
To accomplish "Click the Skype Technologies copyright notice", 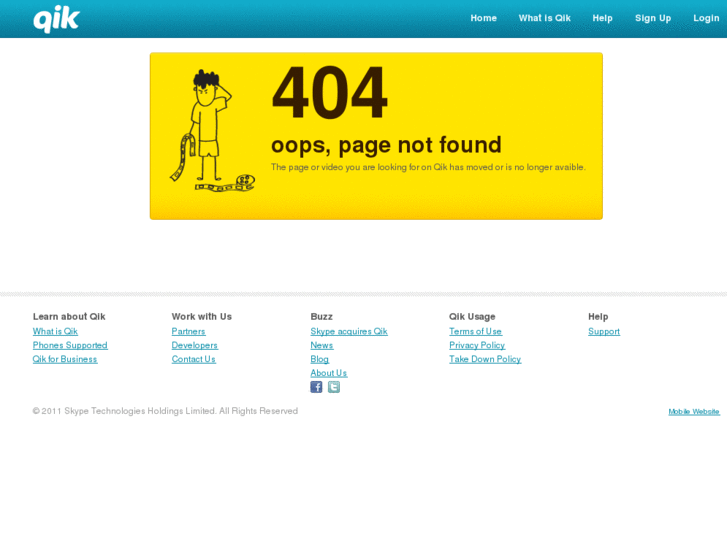I will click(165, 411).
